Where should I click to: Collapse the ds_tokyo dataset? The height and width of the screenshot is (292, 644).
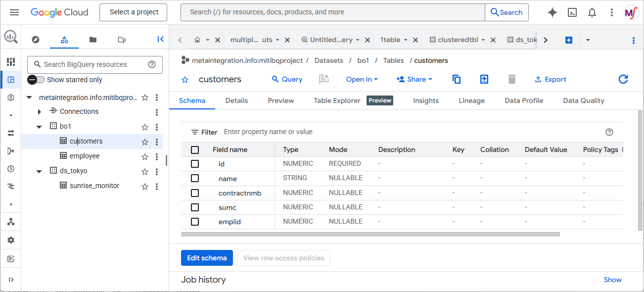40,171
